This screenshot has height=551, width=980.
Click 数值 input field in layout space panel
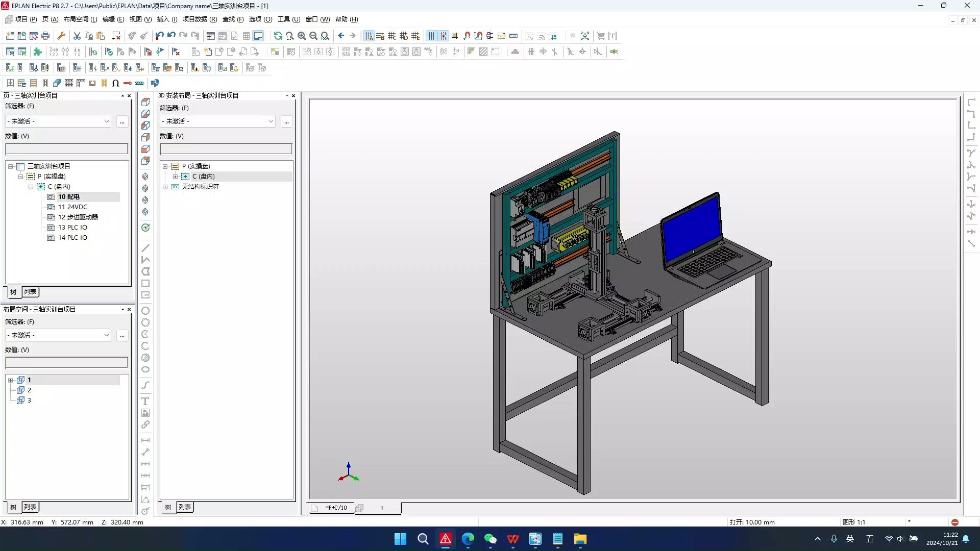coord(66,362)
